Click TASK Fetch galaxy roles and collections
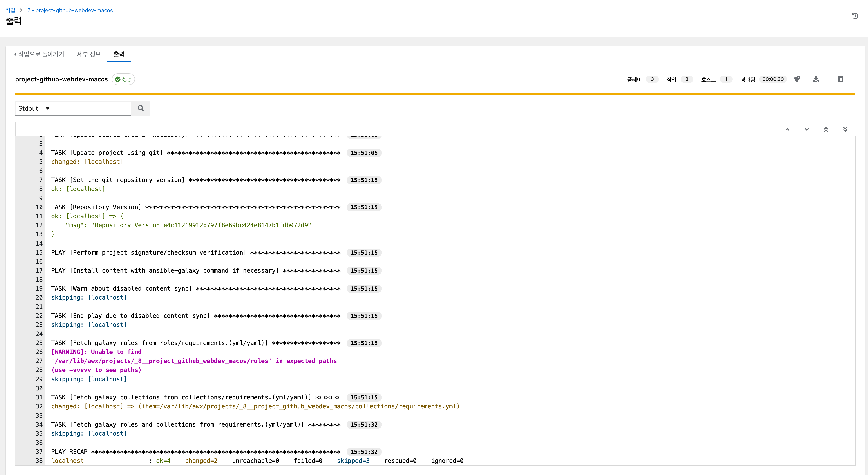The image size is (868, 475). (x=196, y=425)
